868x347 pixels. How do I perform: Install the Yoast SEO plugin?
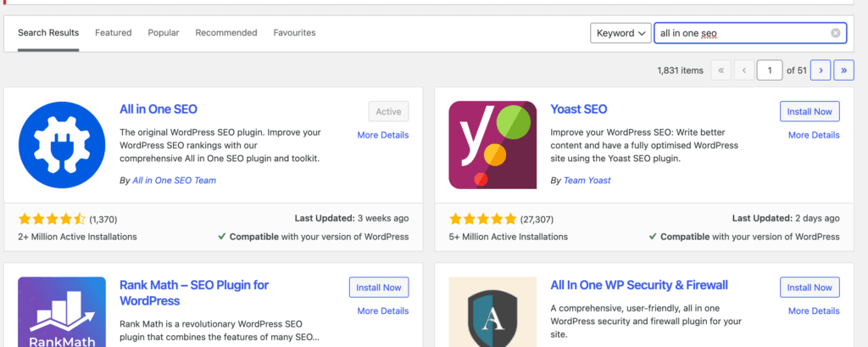pyautogui.click(x=810, y=111)
